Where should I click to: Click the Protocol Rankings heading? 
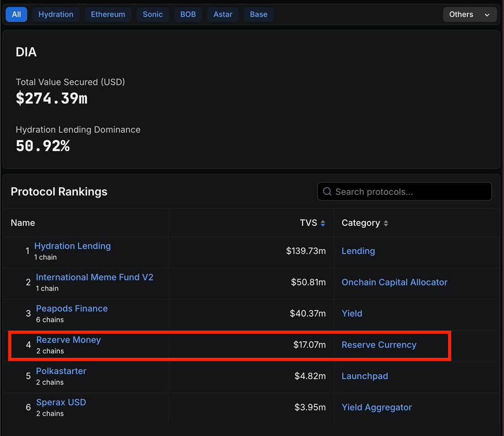pos(59,192)
